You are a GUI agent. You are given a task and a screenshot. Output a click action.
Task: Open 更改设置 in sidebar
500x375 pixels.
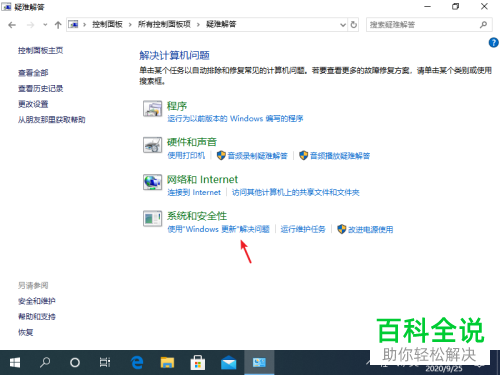(33, 104)
